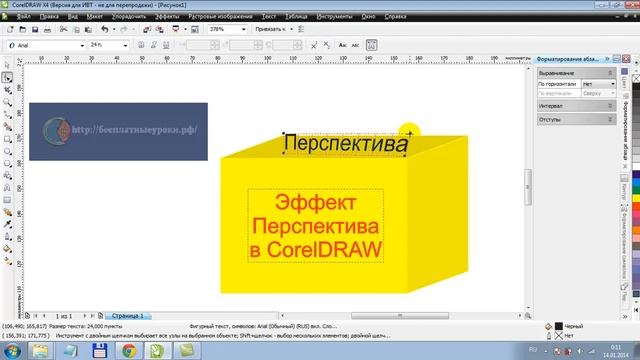Open the Windows Start button
The image size is (640, 360).
pos(12,351)
